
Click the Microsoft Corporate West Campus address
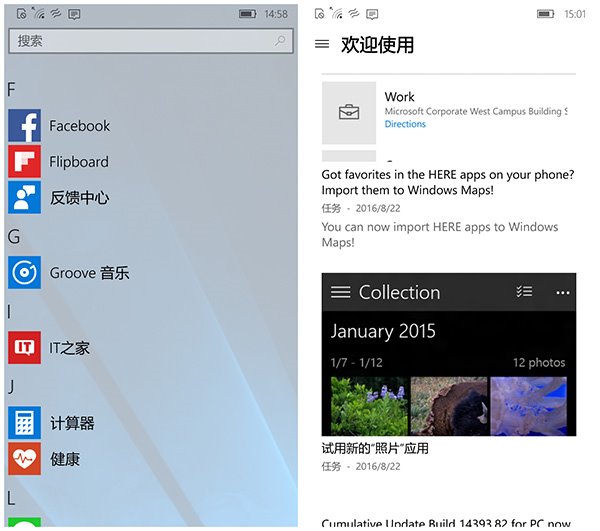(476, 111)
